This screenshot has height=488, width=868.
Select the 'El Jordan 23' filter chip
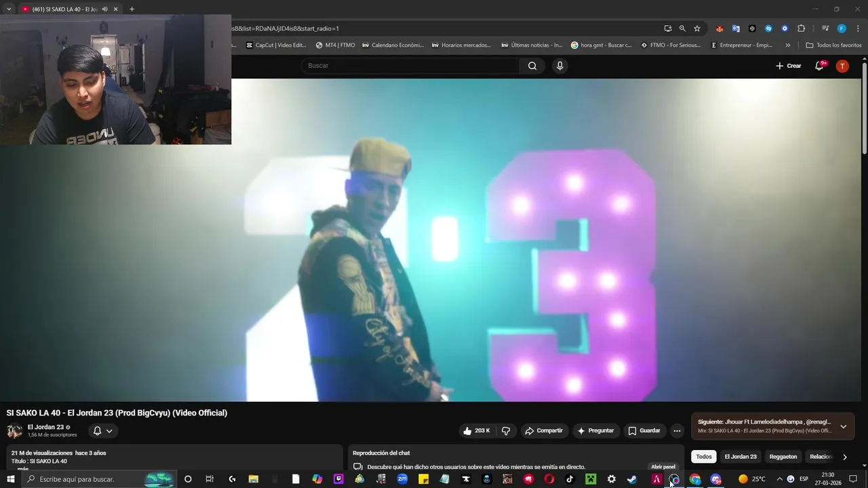coord(741,457)
